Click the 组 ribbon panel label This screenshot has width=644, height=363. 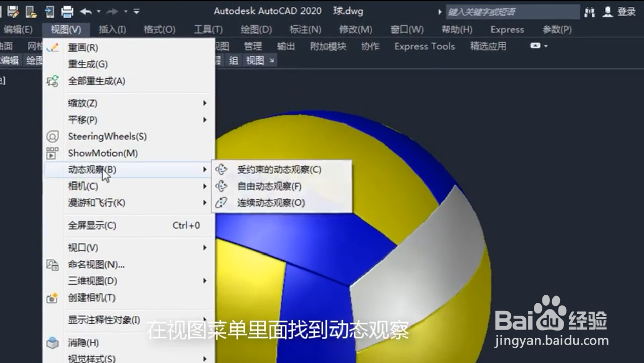pyautogui.click(x=233, y=61)
